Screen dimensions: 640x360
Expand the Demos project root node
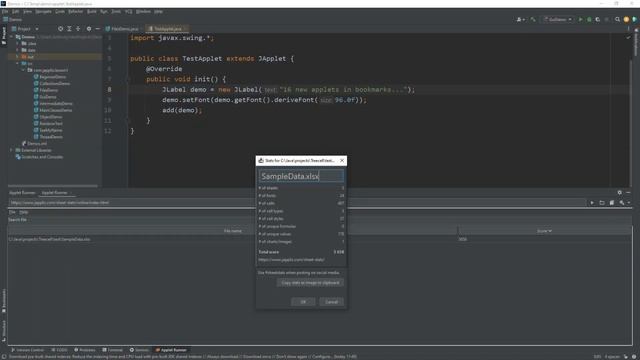click(x=11, y=37)
